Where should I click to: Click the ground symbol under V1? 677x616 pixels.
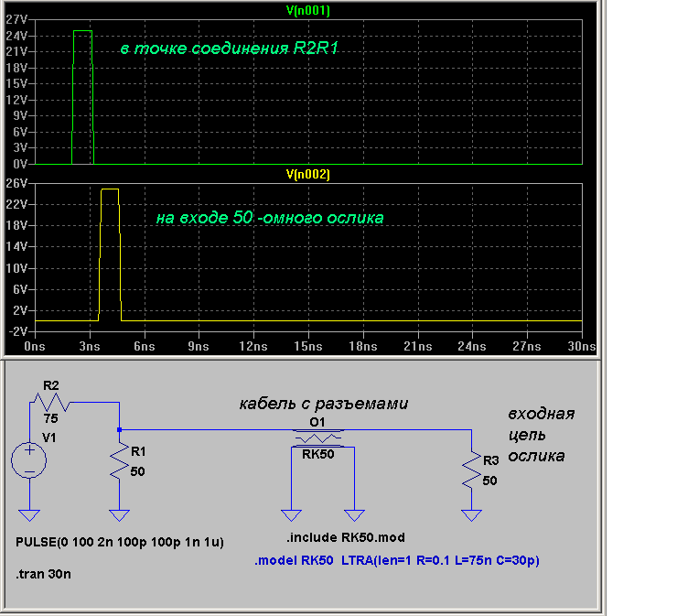29,515
